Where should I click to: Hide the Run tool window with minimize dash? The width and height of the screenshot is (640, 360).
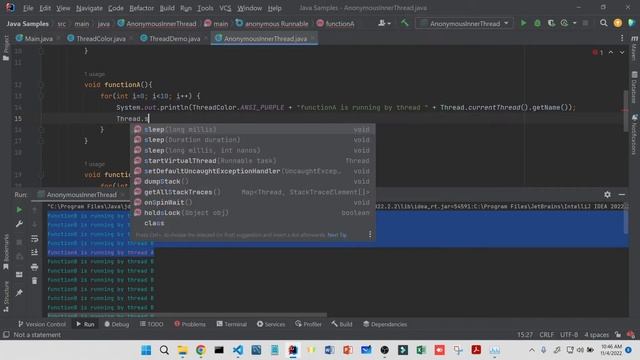[x=622, y=195]
